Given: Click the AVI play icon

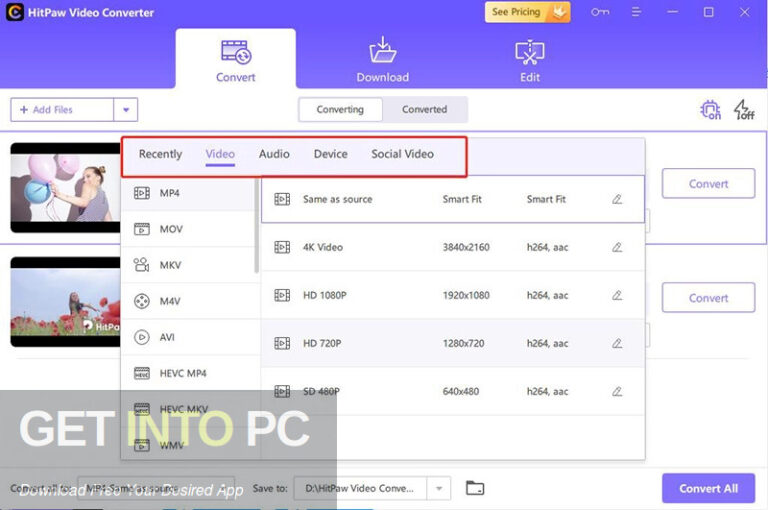Looking at the screenshot, I should pyautogui.click(x=142, y=337).
